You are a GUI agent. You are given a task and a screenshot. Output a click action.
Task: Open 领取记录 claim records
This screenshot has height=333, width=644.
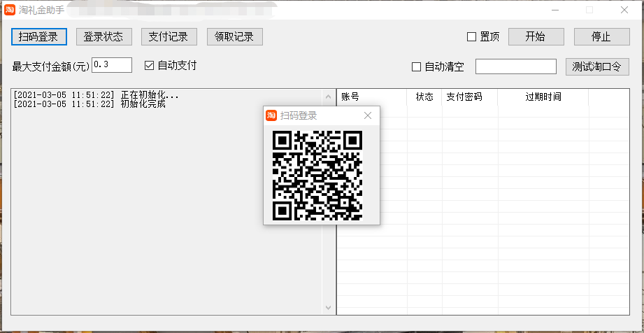coord(234,36)
